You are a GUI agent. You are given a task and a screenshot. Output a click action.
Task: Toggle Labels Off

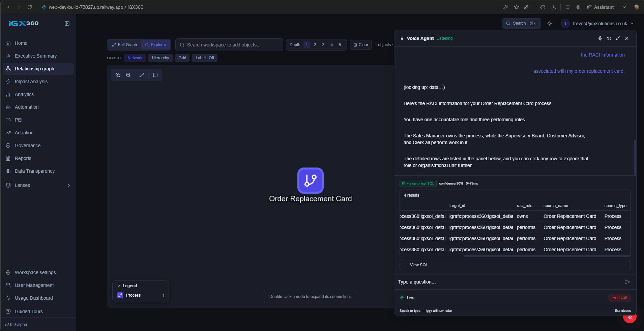pos(205,58)
